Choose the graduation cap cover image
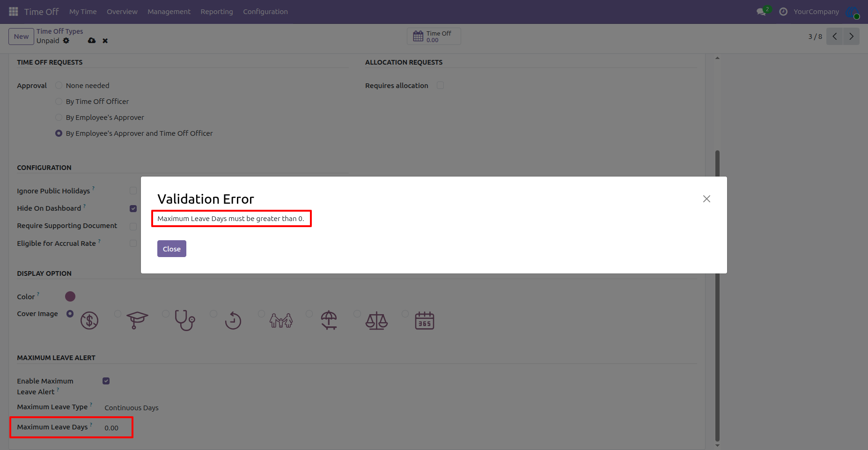The height and width of the screenshot is (450, 868). tap(137, 321)
